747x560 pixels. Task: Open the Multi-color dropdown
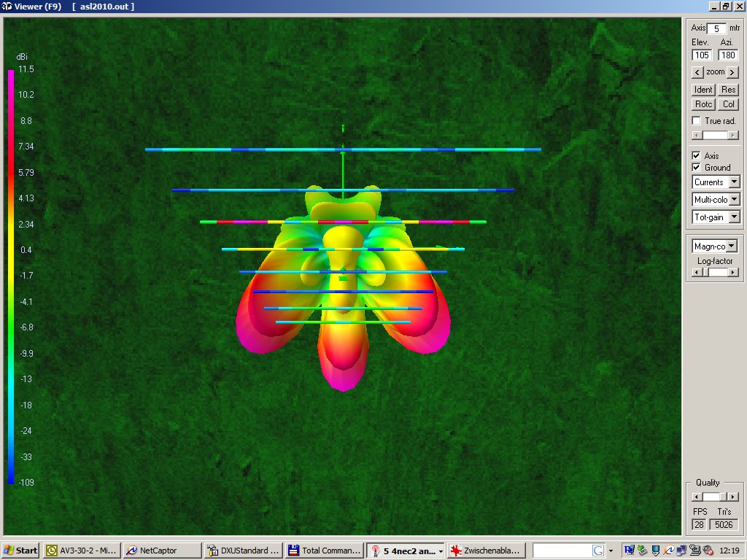tap(734, 200)
